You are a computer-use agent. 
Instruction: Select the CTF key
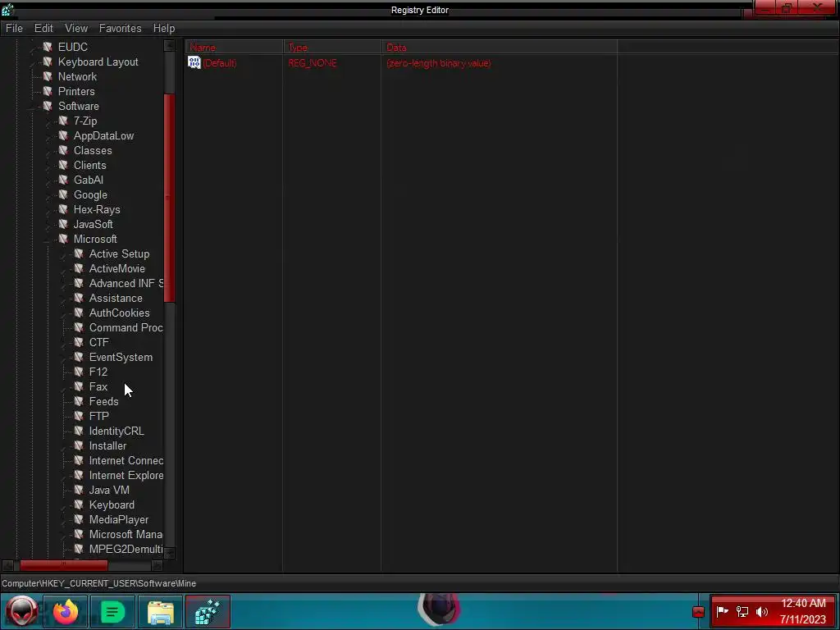click(98, 342)
